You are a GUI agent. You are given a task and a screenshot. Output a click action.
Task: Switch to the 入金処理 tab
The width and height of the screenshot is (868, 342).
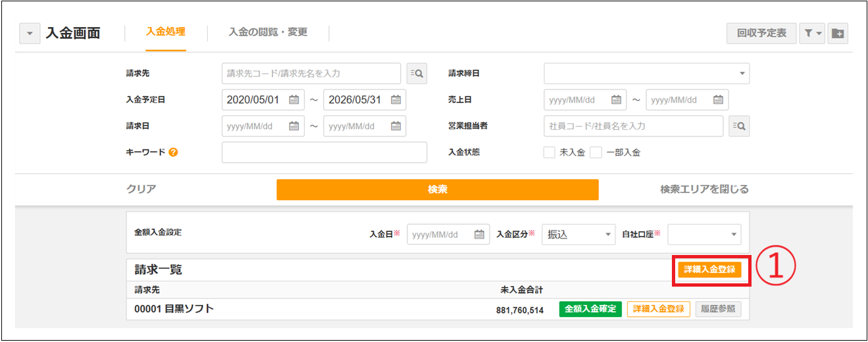pyautogui.click(x=166, y=32)
